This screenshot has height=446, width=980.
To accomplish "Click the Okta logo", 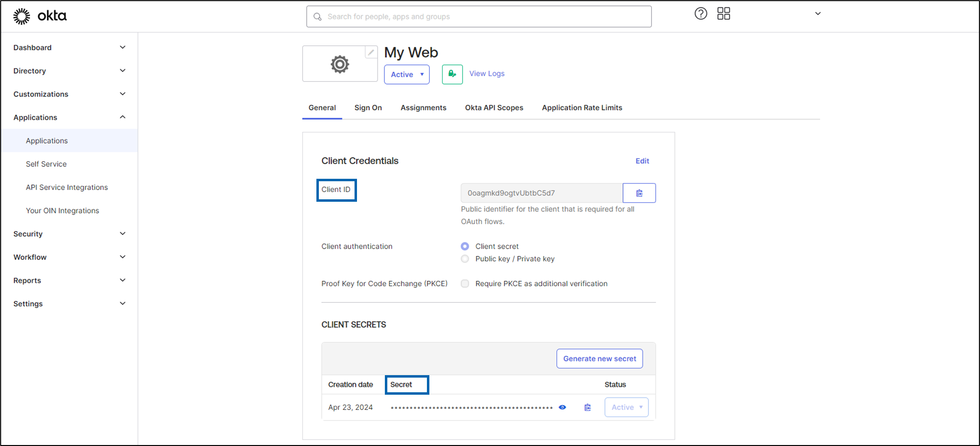I will coord(40,16).
